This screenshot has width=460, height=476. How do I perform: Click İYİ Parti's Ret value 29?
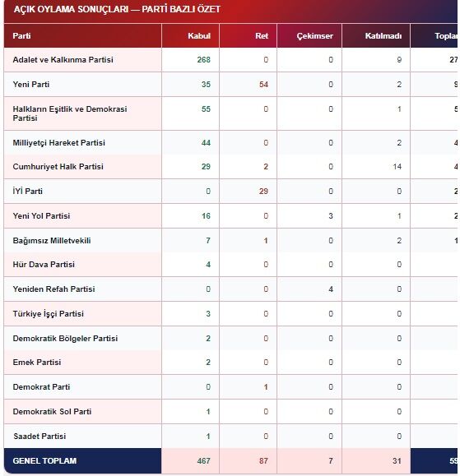click(263, 192)
